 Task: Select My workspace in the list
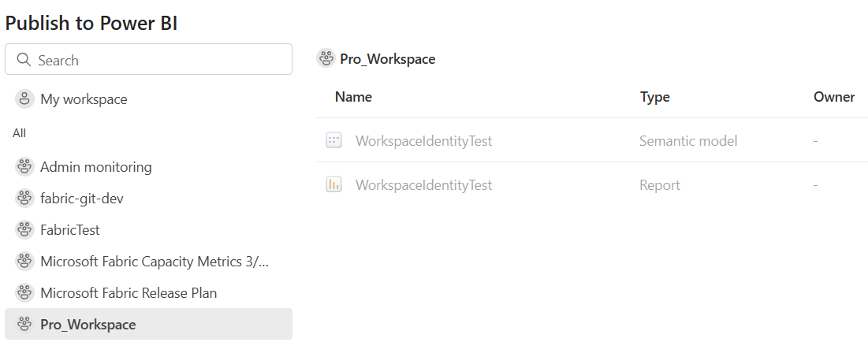(84, 99)
